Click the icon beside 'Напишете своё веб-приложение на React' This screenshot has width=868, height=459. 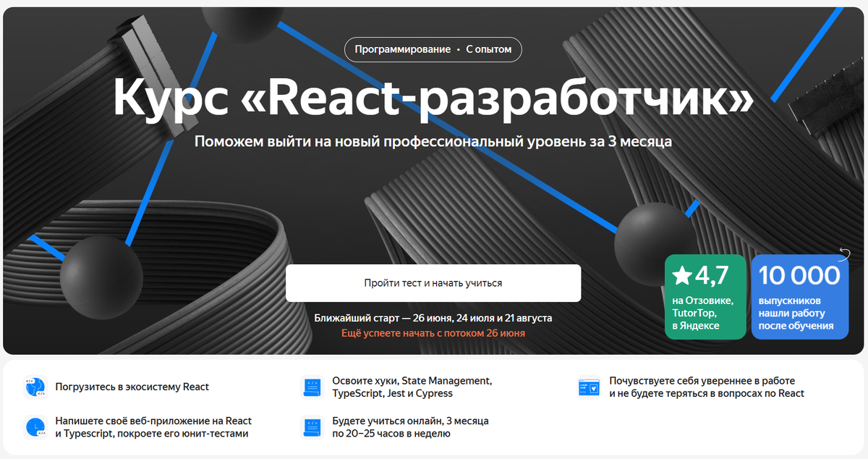(x=35, y=426)
